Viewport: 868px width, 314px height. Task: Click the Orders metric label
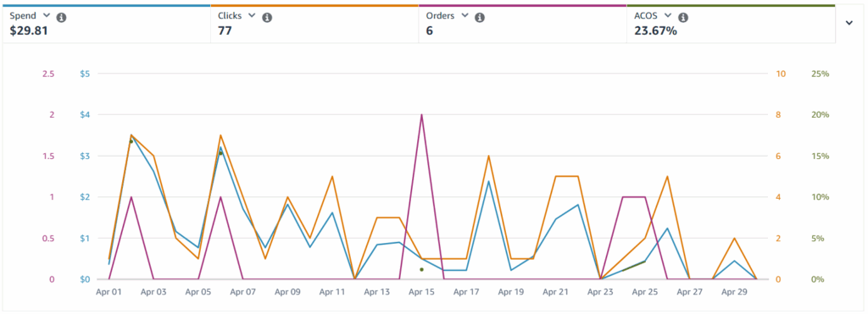440,16
